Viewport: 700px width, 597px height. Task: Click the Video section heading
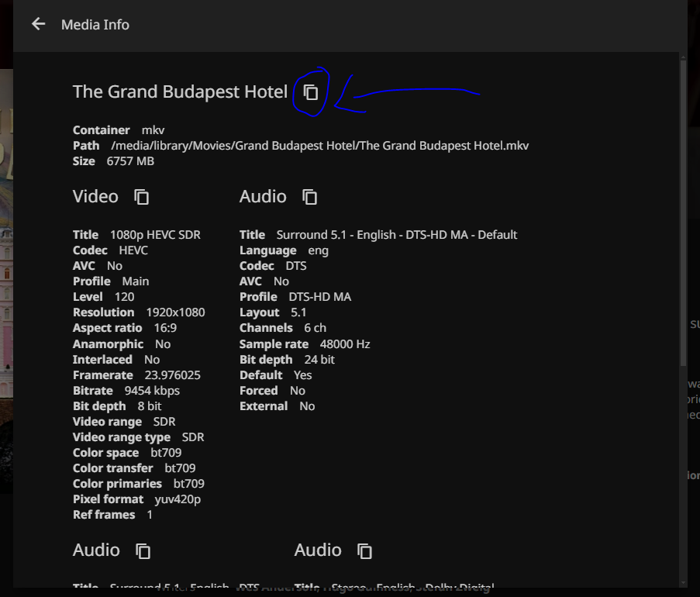(x=95, y=197)
